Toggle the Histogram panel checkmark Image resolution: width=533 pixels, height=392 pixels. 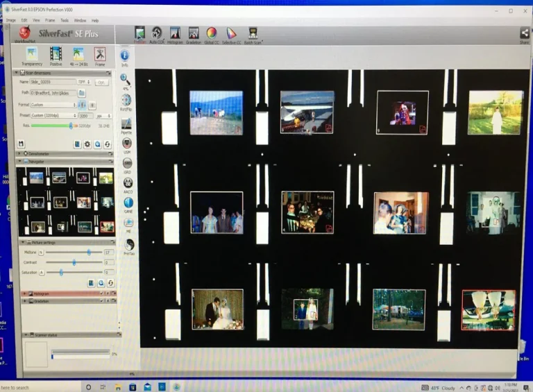(x=101, y=293)
